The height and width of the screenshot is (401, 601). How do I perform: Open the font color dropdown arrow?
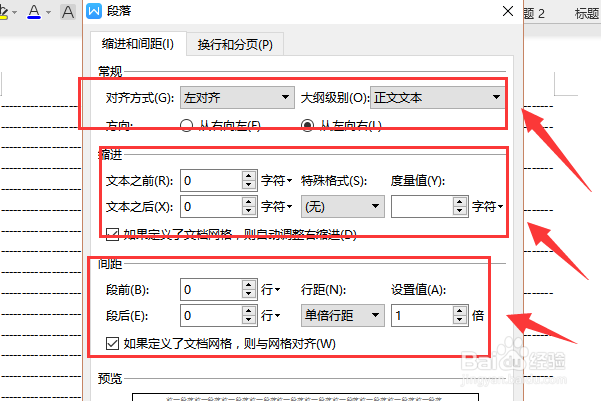click(x=49, y=12)
